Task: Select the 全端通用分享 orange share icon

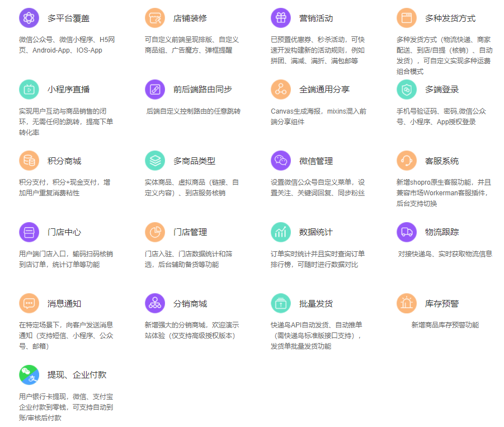Action: pos(280,90)
